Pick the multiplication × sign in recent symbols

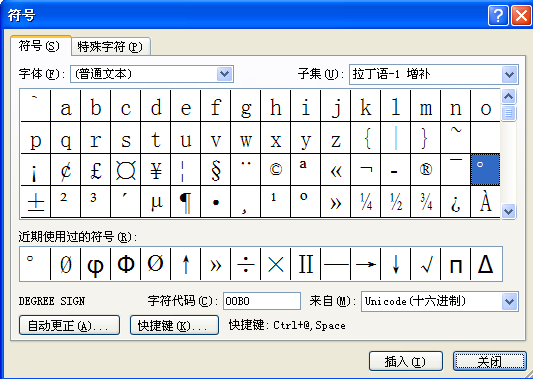click(276, 264)
